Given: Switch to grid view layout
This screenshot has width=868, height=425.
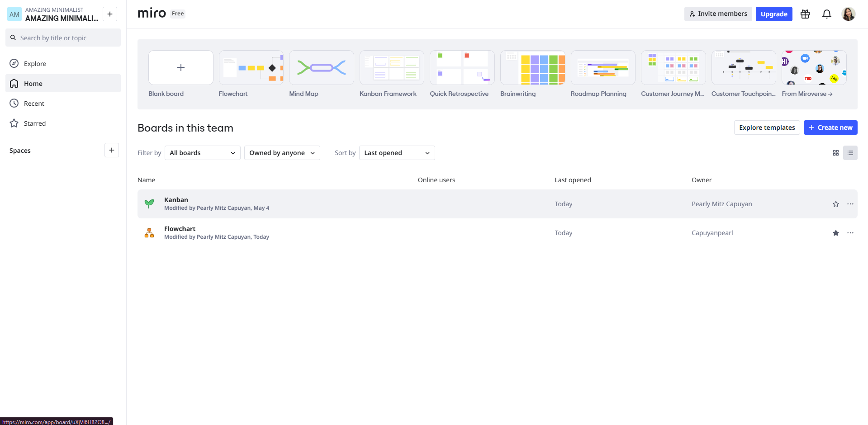Looking at the screenshot, I should [835, 153].
